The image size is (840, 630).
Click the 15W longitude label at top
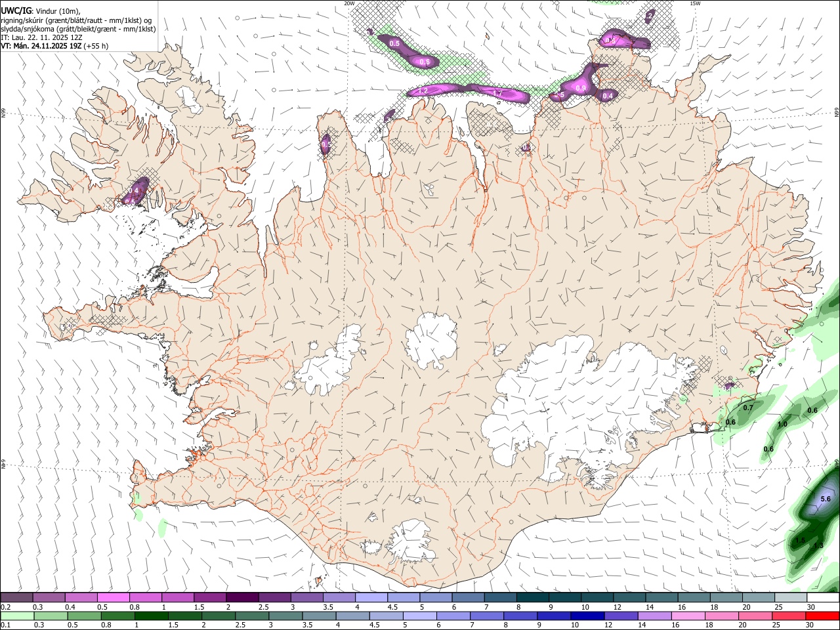tap(694, 3)
